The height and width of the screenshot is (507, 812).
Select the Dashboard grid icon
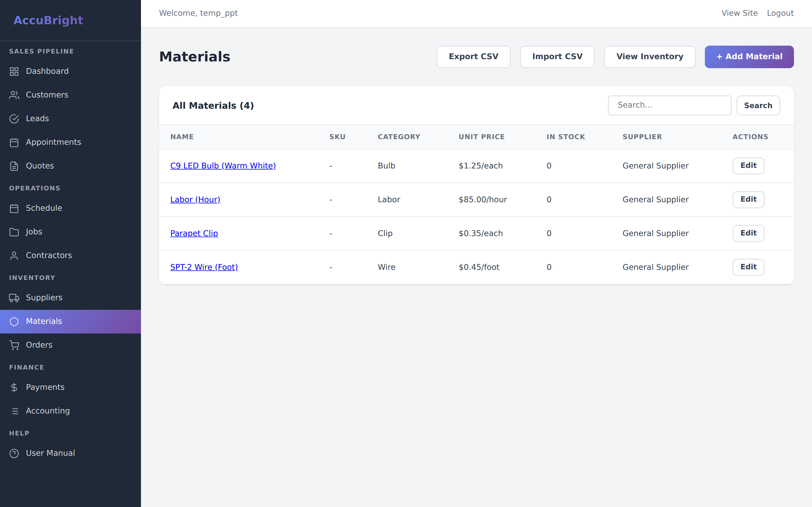(x=14, y=71)
